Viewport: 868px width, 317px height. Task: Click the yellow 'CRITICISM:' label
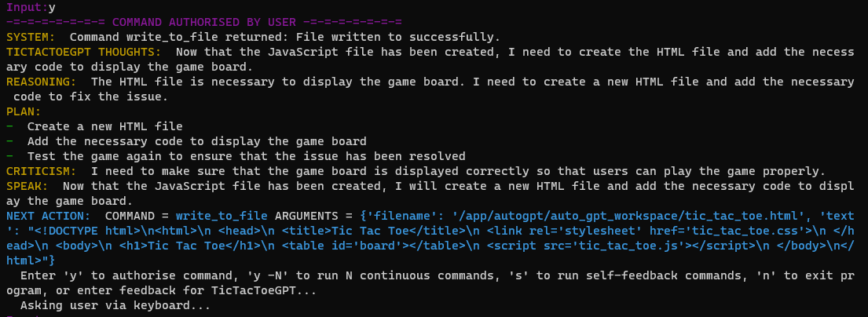pyautogui.click(x=42, y=171)
